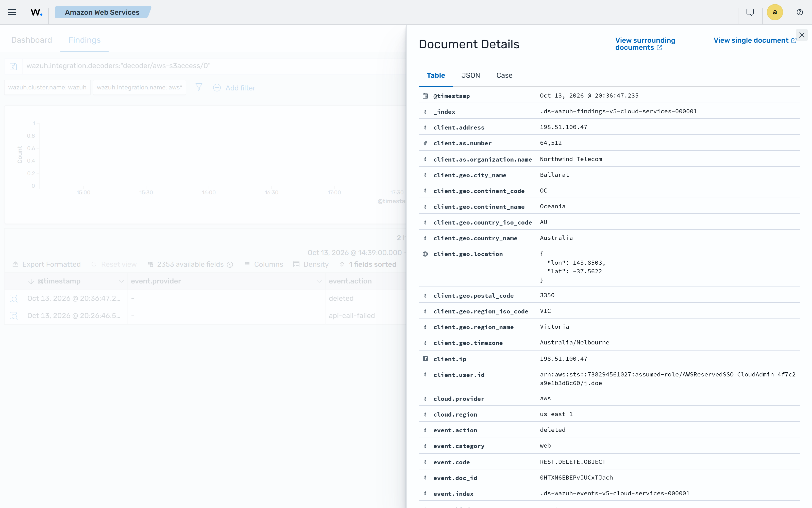This screenshot has width=812, height=508.
Task: Click the filter funnel icon
Action: point(199,87)
